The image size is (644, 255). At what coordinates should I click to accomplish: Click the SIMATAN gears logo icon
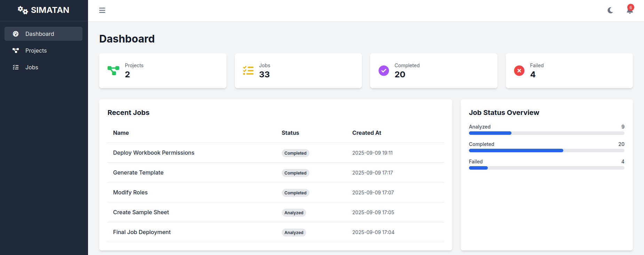[23, 10]
